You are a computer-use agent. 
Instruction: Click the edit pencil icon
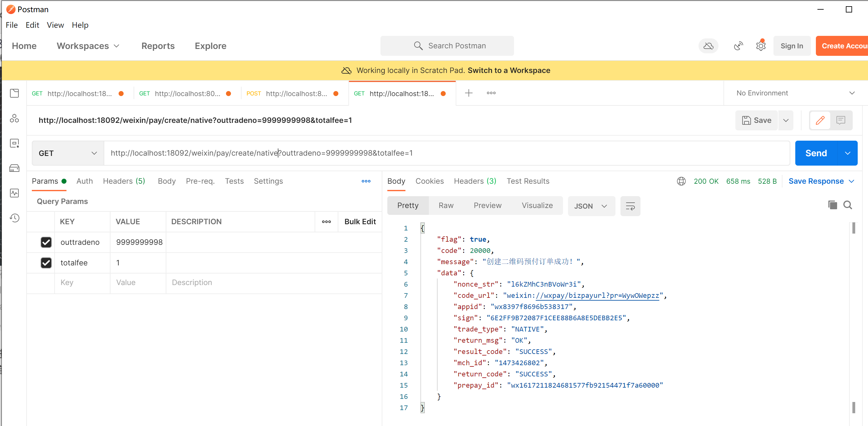820,120
